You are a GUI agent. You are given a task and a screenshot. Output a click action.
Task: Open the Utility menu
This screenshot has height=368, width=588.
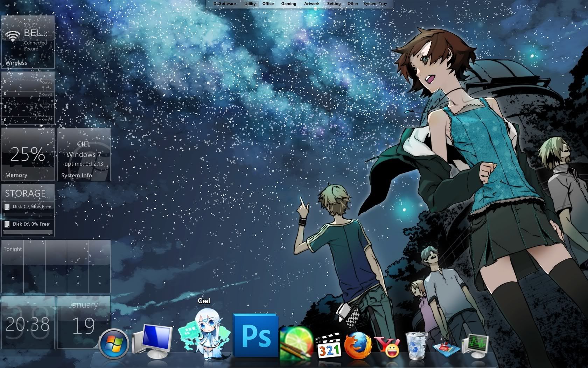click(x=250, y=4)
